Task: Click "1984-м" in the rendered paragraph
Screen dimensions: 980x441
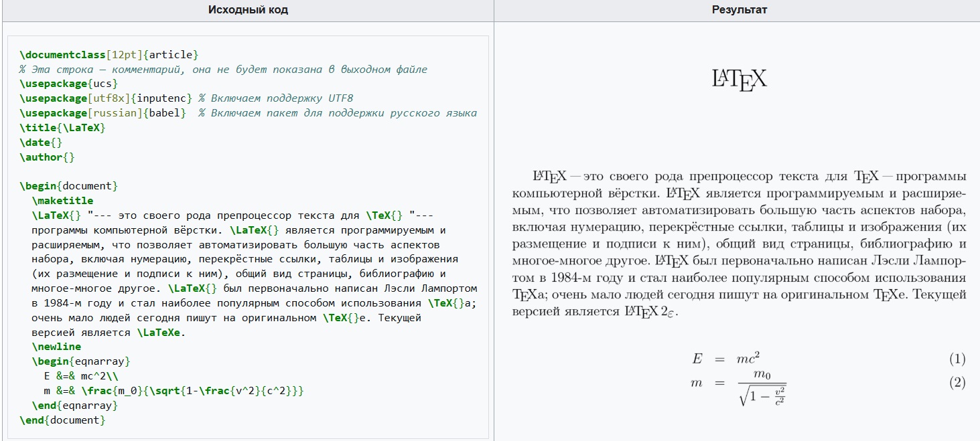Action: [569, 278]
